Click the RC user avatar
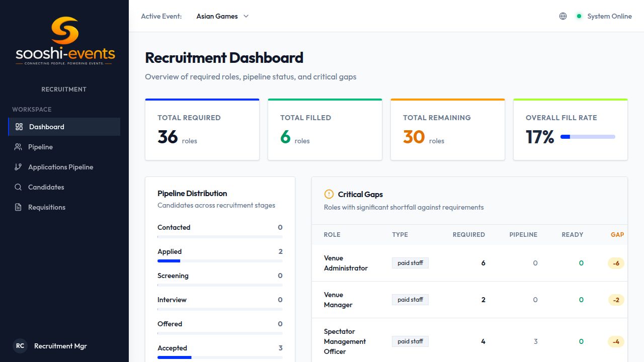Image resolution: width=644 pixels, height=362 pixels. 20,346
